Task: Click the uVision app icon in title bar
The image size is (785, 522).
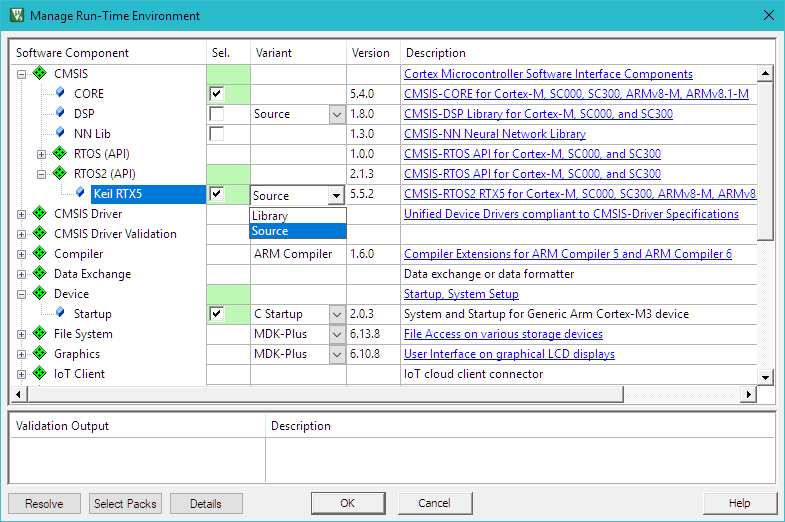Action: (x=17, y=15)
